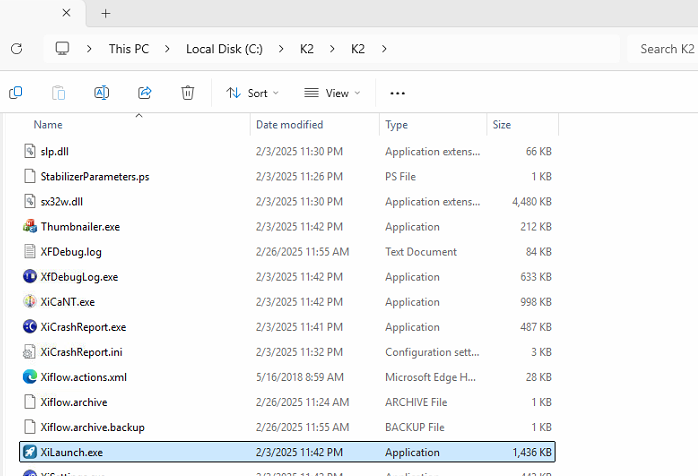Sort by Date modified column header

[x=289, y=125]
